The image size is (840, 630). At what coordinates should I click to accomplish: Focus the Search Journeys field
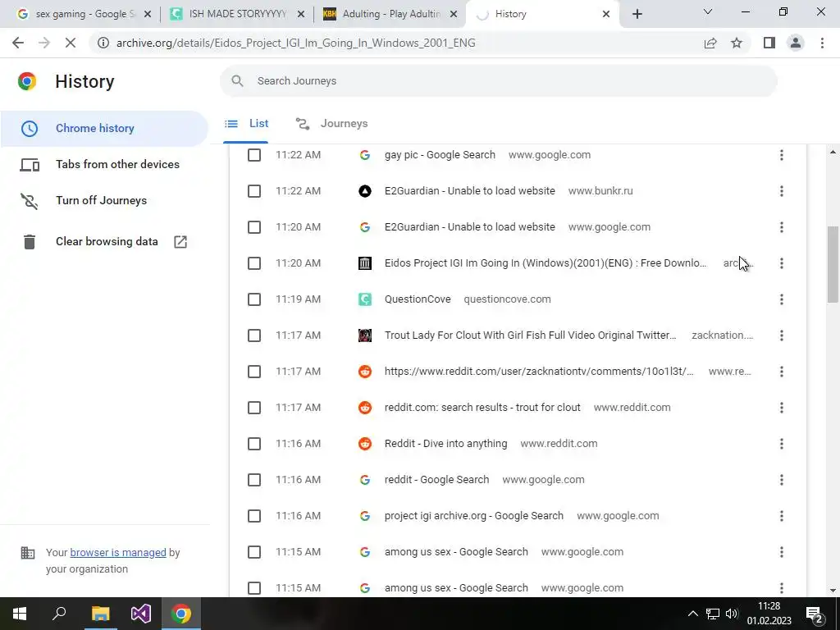point(498,81)
